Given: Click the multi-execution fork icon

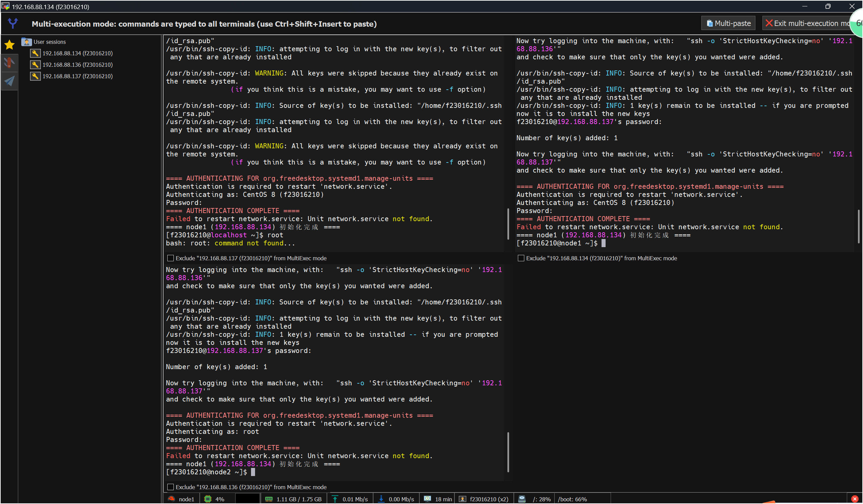Looking at the screenshot, I should point(13,23).
